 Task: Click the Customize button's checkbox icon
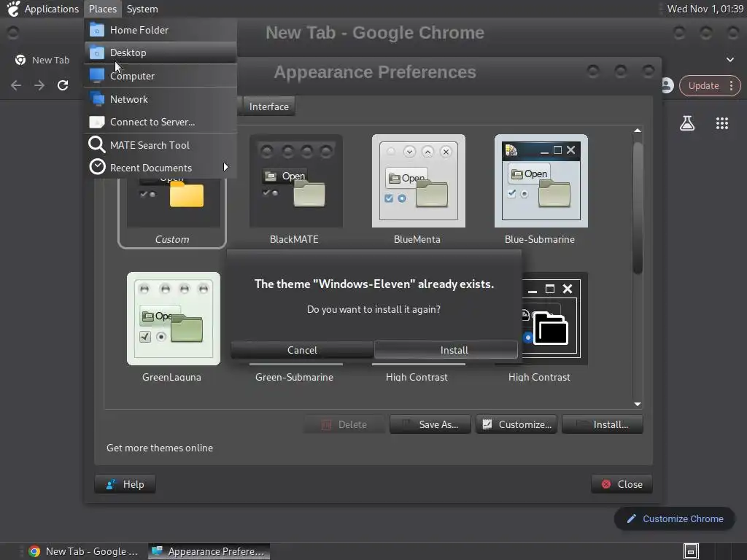[x=487, y=424]
